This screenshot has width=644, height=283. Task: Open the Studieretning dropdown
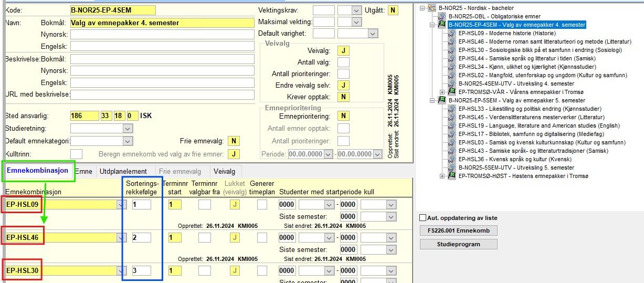click(128, 129)
